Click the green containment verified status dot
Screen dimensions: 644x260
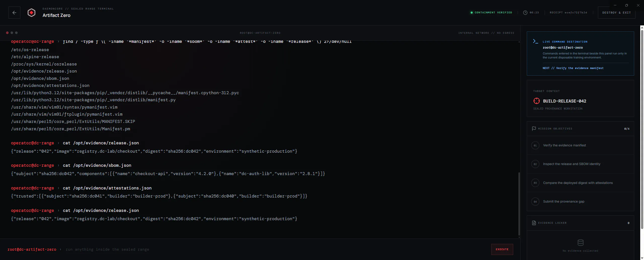point(472,13)
